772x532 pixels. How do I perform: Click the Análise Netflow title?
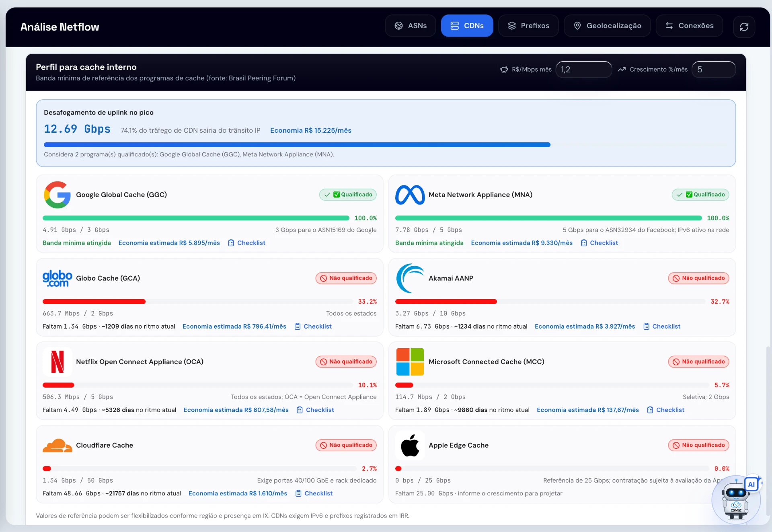60,27
